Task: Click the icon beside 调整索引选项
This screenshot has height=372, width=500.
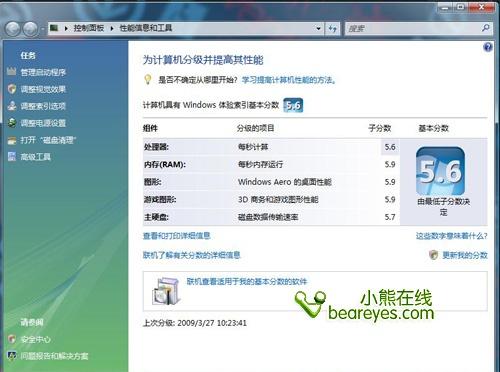Action: [x=12, y=106]
